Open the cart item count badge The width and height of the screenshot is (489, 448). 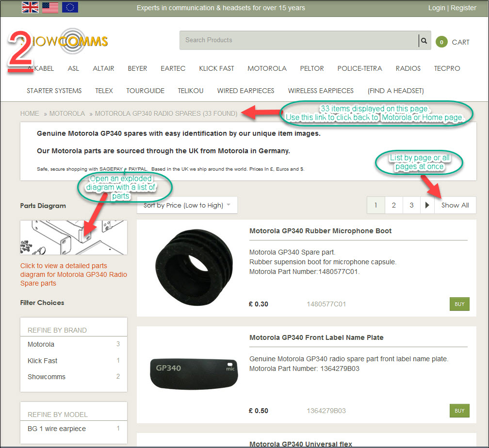point(441,42)
